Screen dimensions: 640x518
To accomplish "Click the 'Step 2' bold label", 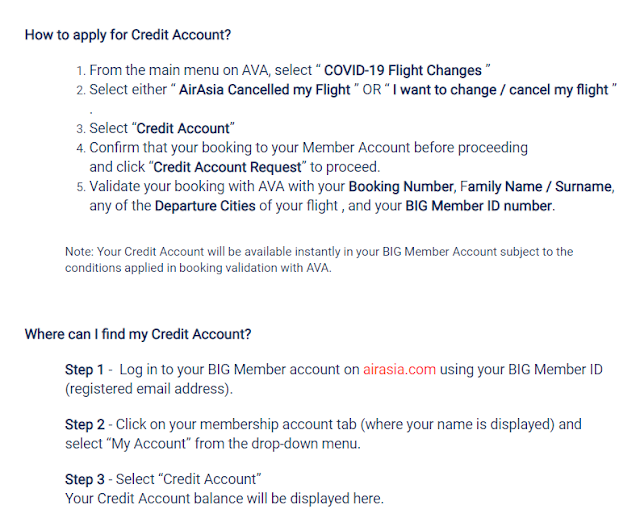I will point(85,425).
